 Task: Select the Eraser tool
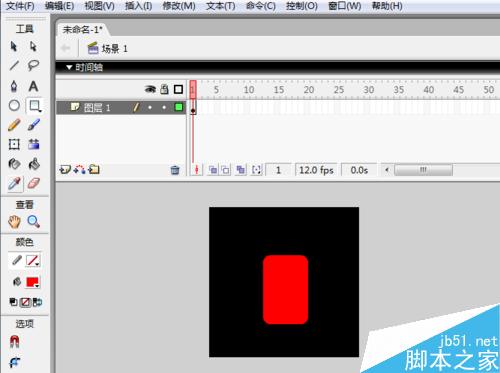coord(34,183)
